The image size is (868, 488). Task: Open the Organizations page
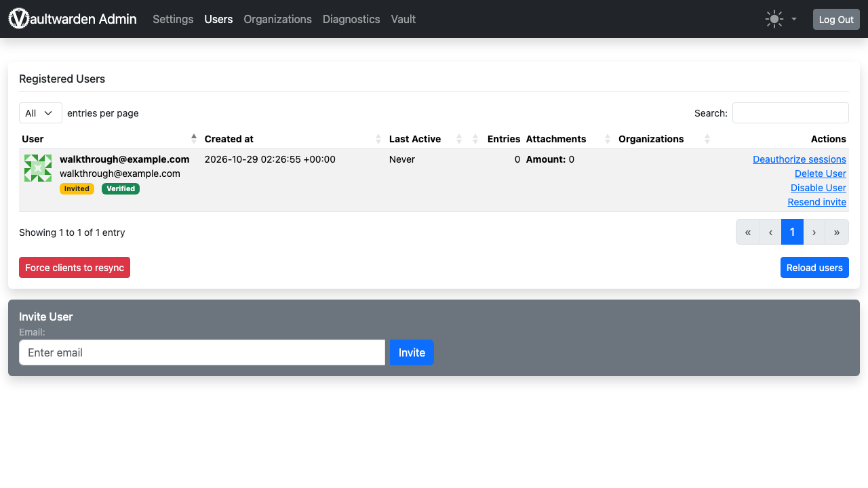tap(277, 19)
